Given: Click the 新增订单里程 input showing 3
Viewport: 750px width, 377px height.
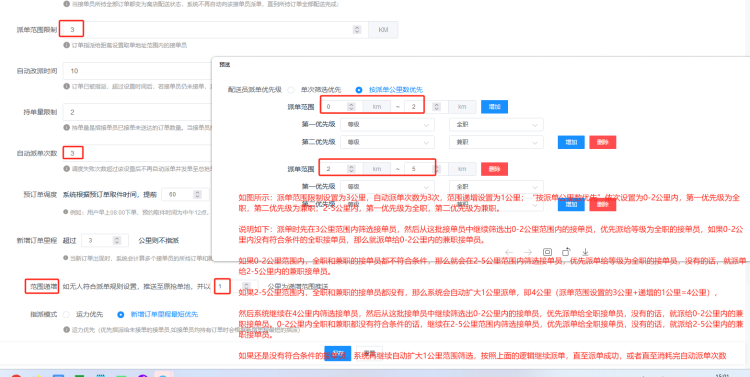Looking at the screenshot, I should [x=105, y=240].
